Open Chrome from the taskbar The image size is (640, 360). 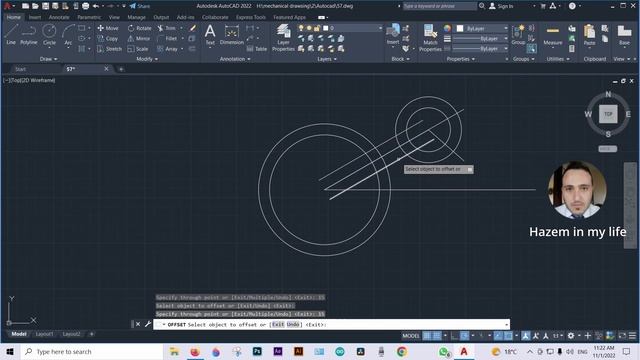pyautogui.click(x=402, y=351)
